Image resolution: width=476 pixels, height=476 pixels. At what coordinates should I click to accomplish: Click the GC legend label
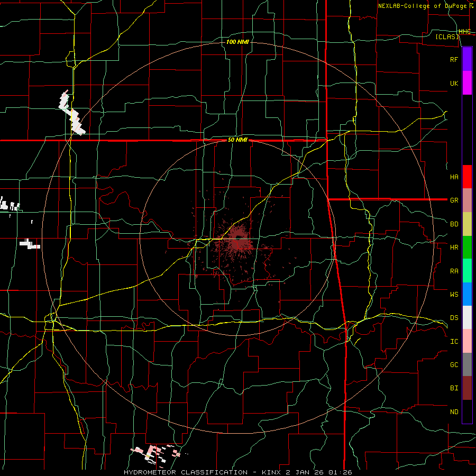(x=454, y=365)
